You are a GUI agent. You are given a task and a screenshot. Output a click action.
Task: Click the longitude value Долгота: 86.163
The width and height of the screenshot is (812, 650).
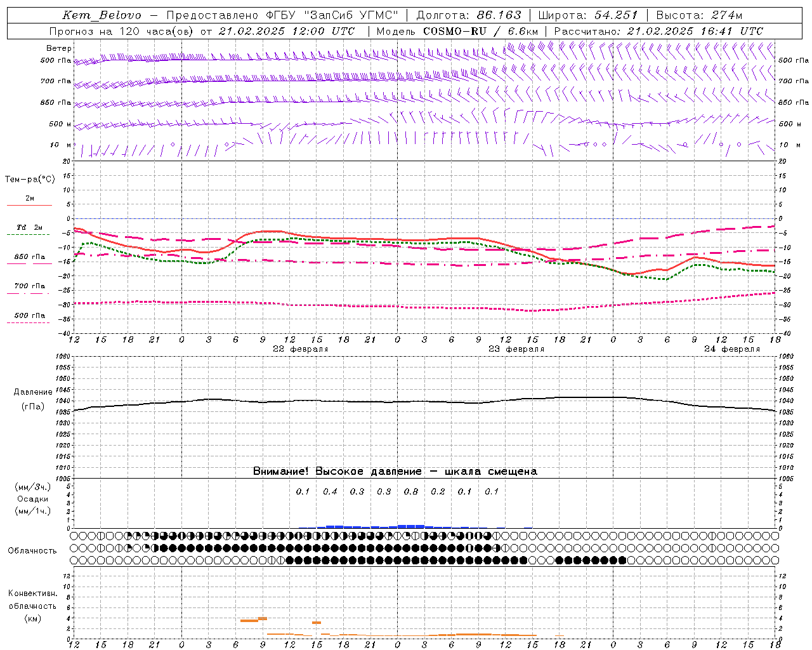coord(469,15)
